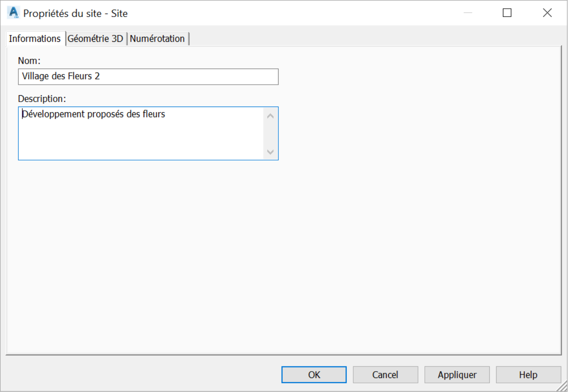Click the greyed-out minimize button
The width and height of the screenshot is (568, 392).
(x=468, y=13)
